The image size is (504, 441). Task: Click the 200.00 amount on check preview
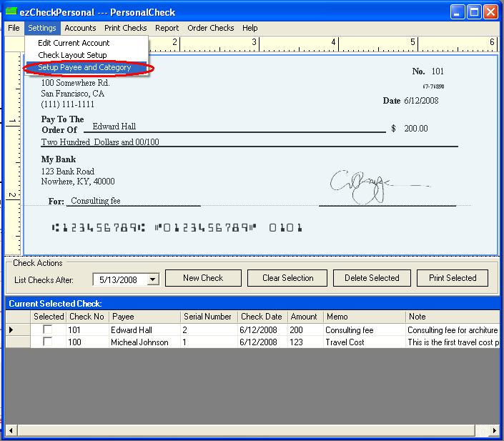(416, 129)
